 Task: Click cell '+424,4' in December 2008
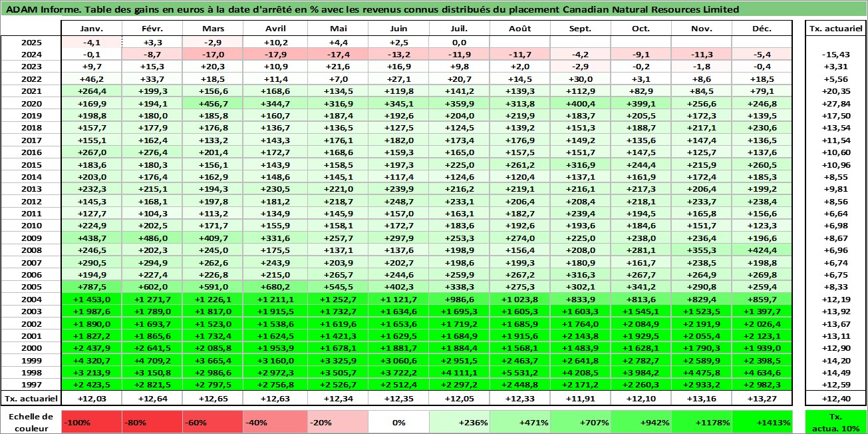pyautogui.click(x=762, y=250)
